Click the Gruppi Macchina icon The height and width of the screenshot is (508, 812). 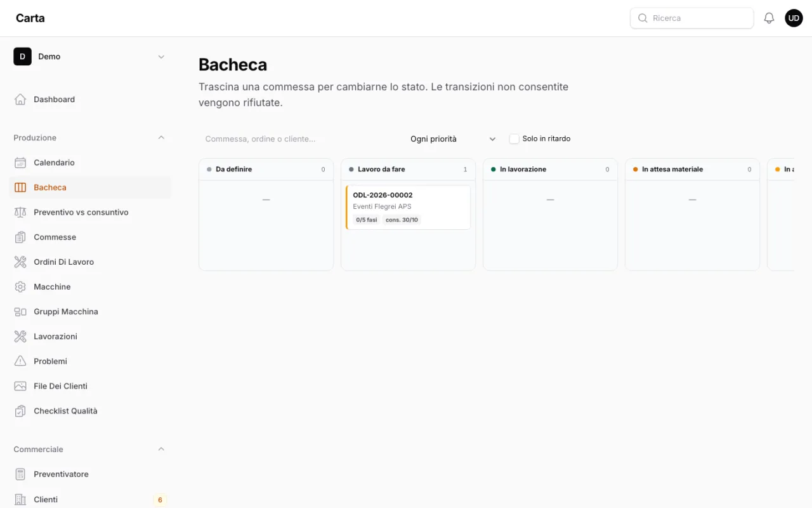coord(20,312)
